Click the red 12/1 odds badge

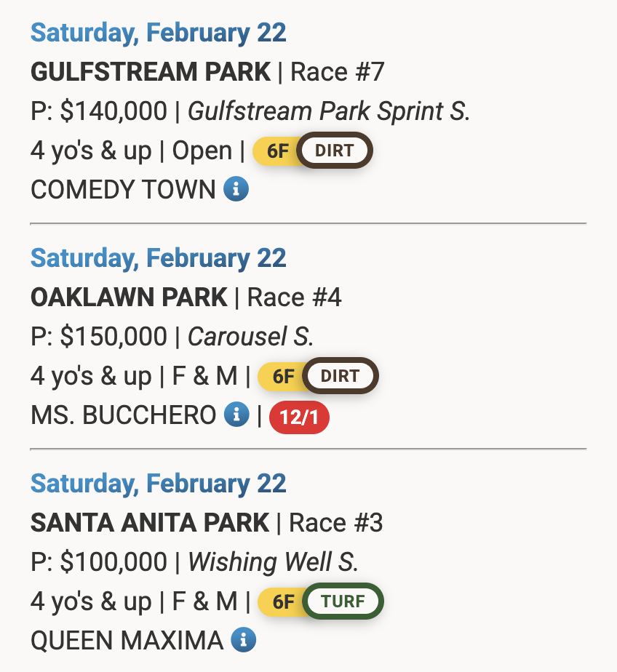pos(299,418)
